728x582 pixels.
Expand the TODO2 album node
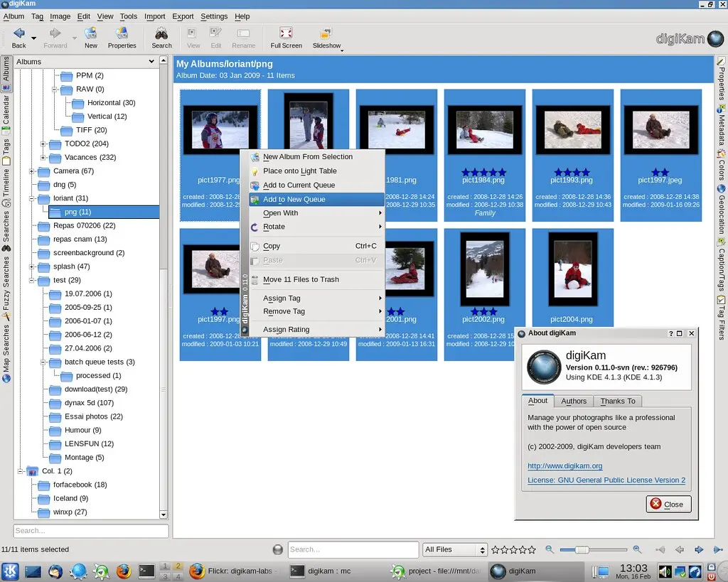click(x=43, y=144)
